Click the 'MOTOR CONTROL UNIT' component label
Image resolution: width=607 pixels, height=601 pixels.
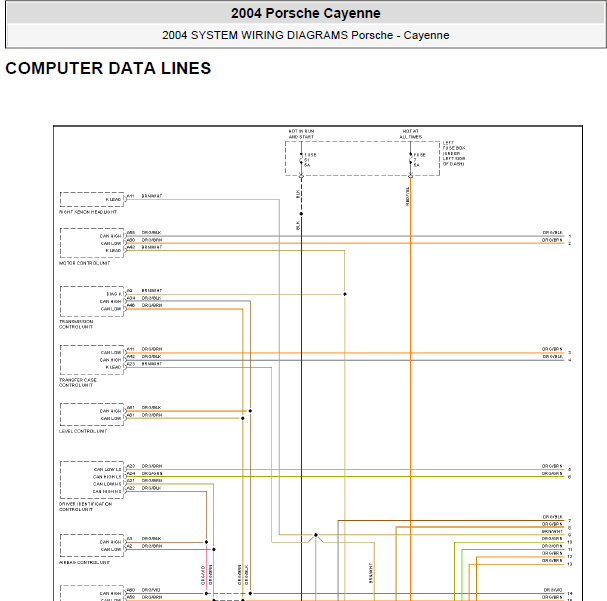(x=84, y=263)
